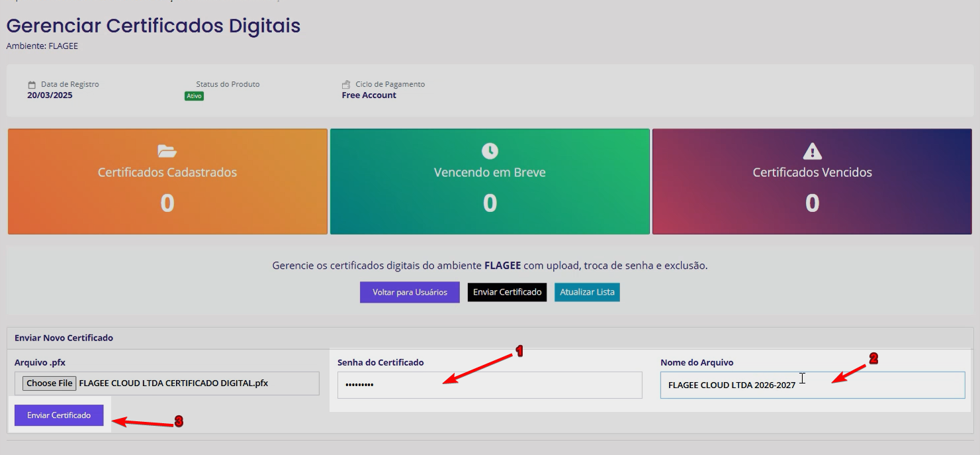This screenshot has height=455, width=980.
Task: Click the Certificados Cadastrados count of zero
Action: pos(167,203)
